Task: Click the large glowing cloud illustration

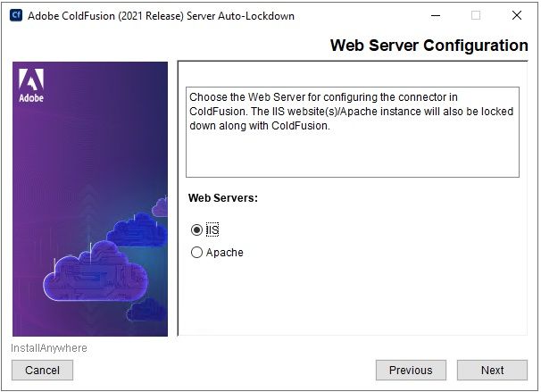Action: [96, 271]
